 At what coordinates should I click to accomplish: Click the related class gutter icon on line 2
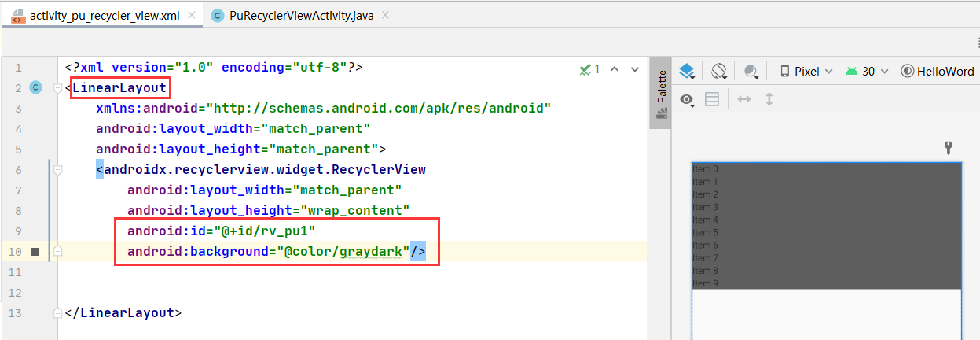pyautogui.click(x=35, y=88)
